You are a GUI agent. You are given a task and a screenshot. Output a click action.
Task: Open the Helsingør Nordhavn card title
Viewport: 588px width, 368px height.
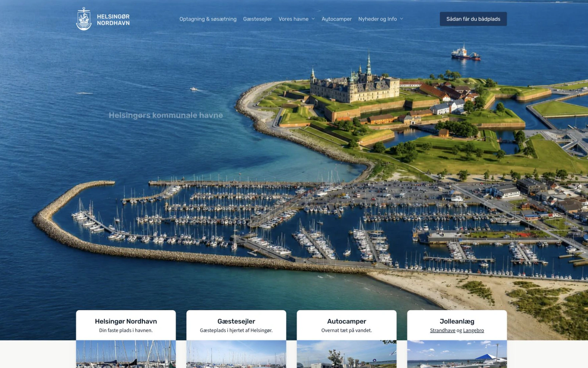126,321
